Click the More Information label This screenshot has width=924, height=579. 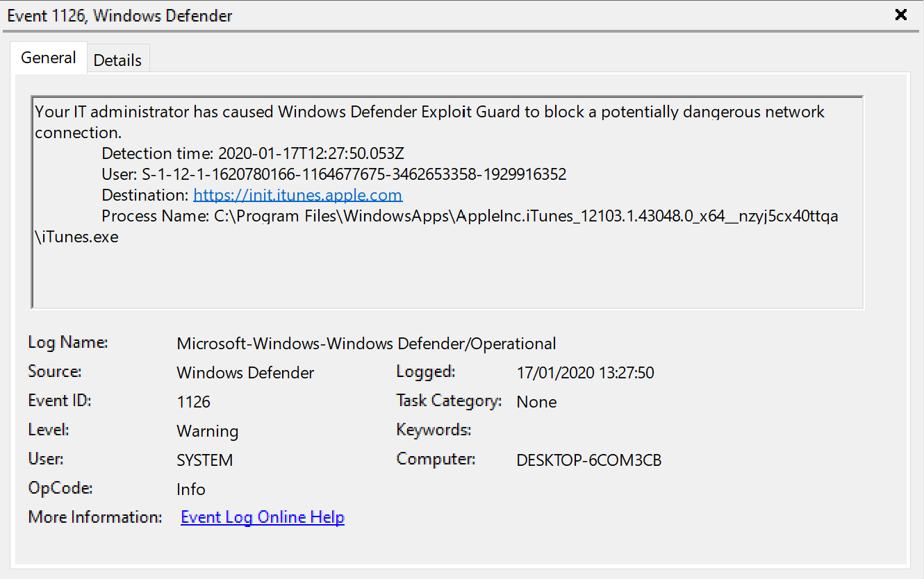(x=95, y=517)
